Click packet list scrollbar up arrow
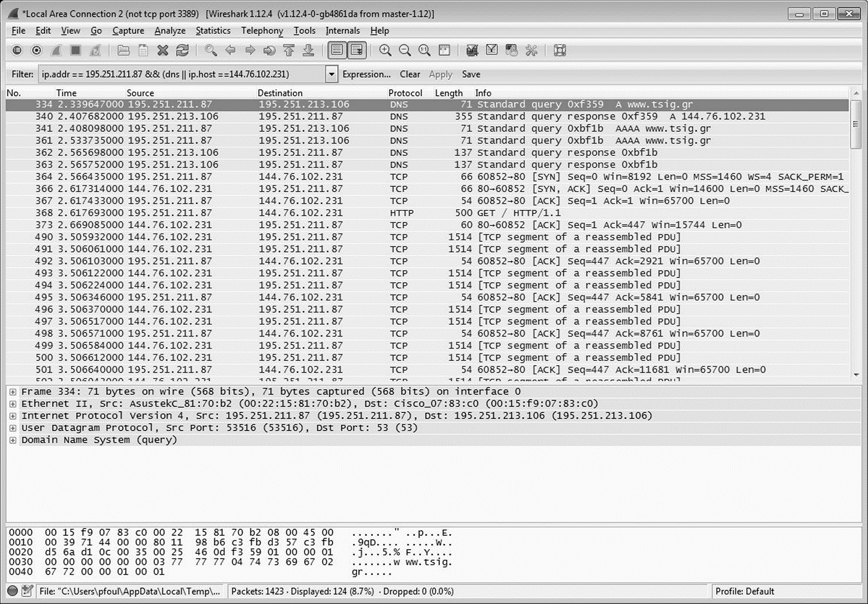This screenshot has height=604, width=868. [856, 93]
